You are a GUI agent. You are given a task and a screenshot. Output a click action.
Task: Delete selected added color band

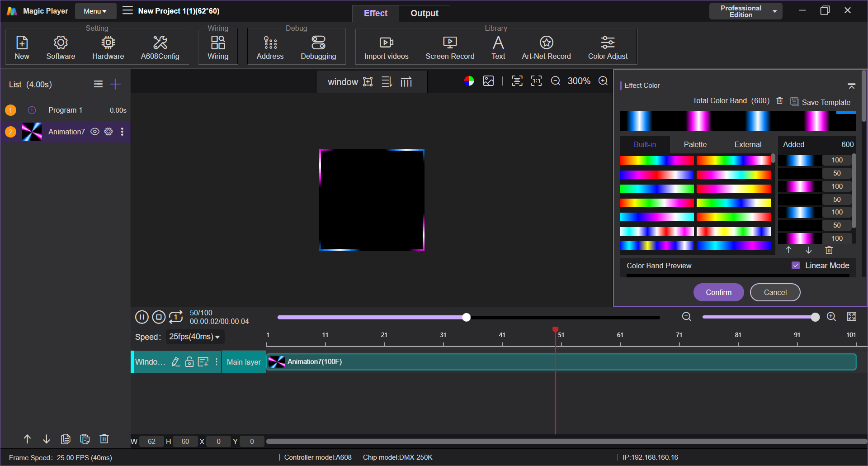[829, 250]
